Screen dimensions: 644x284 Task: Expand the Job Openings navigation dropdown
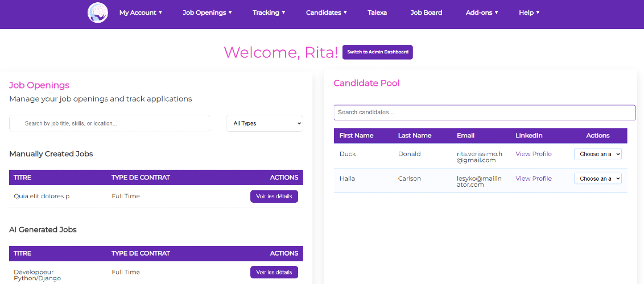208,12
